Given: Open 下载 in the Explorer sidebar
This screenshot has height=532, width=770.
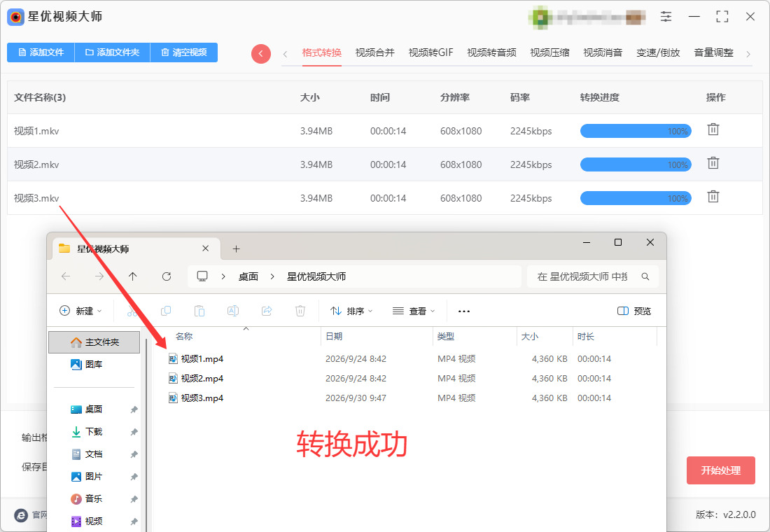Looking at the screenshot, I should pos(94,432).
